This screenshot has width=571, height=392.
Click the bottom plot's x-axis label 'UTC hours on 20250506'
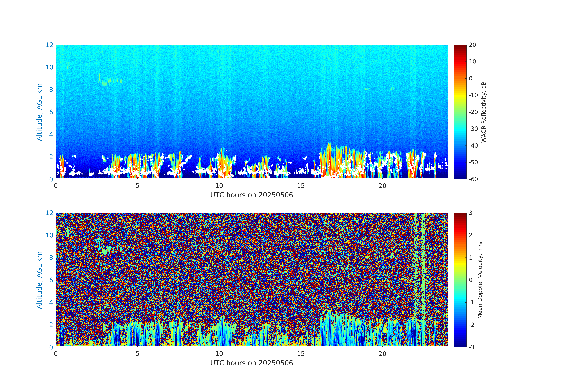click(x=252, y=363)
